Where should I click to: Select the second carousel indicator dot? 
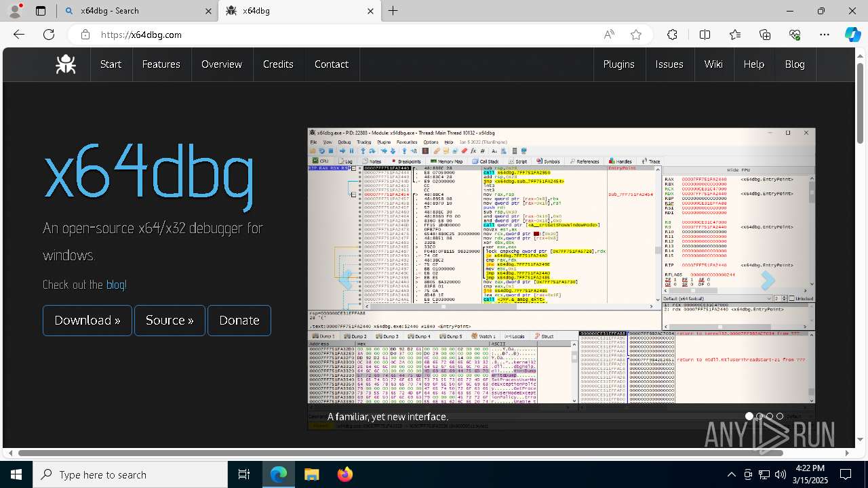tap(759, 416)
